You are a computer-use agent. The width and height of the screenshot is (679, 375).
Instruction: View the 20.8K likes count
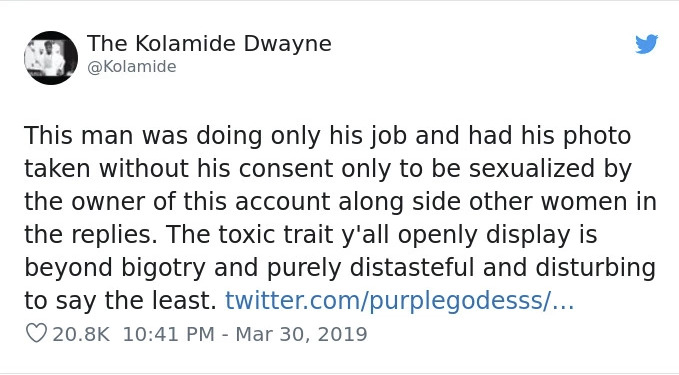coord(81,334)
